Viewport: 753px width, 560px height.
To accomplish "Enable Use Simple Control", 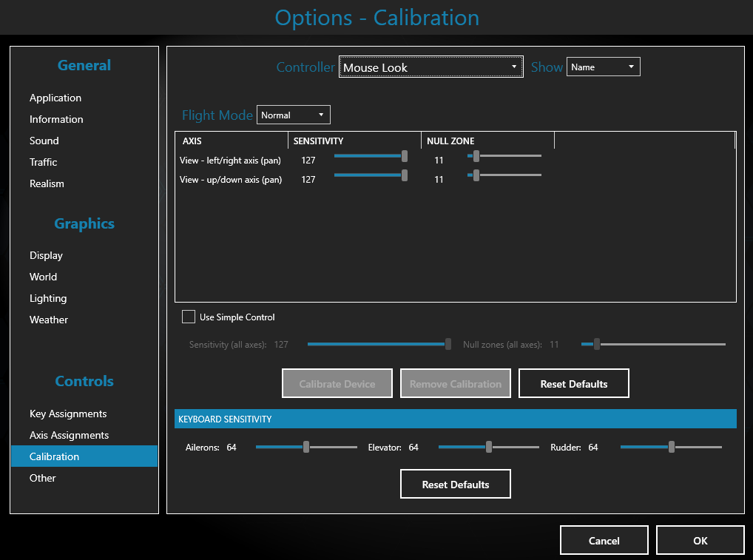I will [189, 317].
